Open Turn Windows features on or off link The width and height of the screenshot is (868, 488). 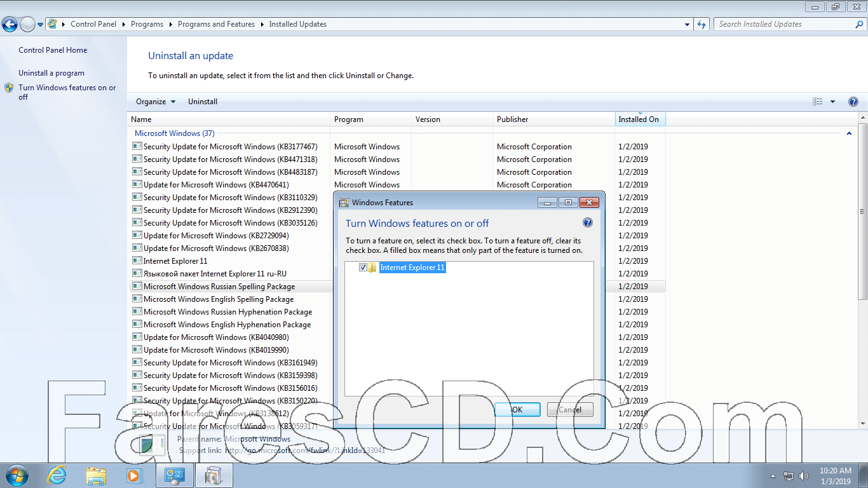click(x=67, y=92)
